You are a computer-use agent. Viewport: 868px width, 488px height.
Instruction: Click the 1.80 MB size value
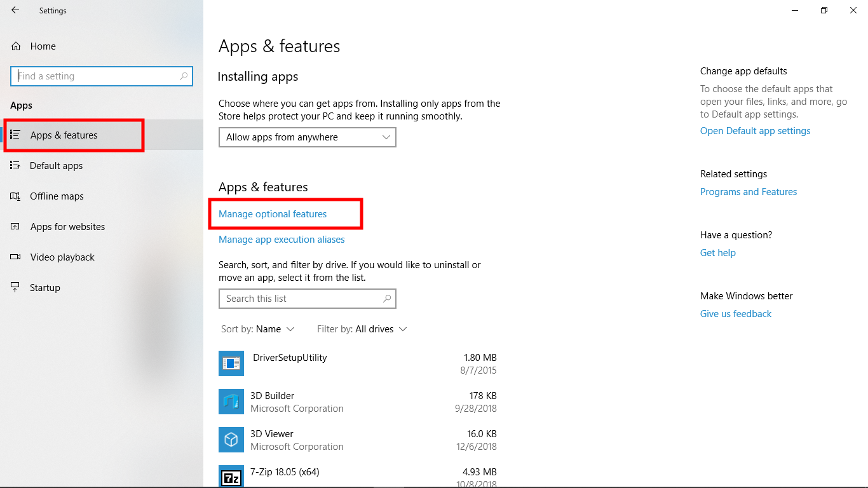pos(481,358)
